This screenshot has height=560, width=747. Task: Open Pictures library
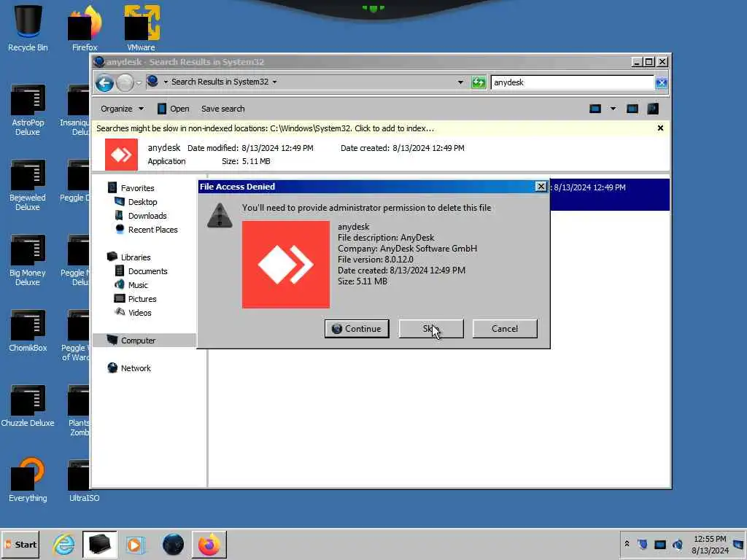pos(142,298)
